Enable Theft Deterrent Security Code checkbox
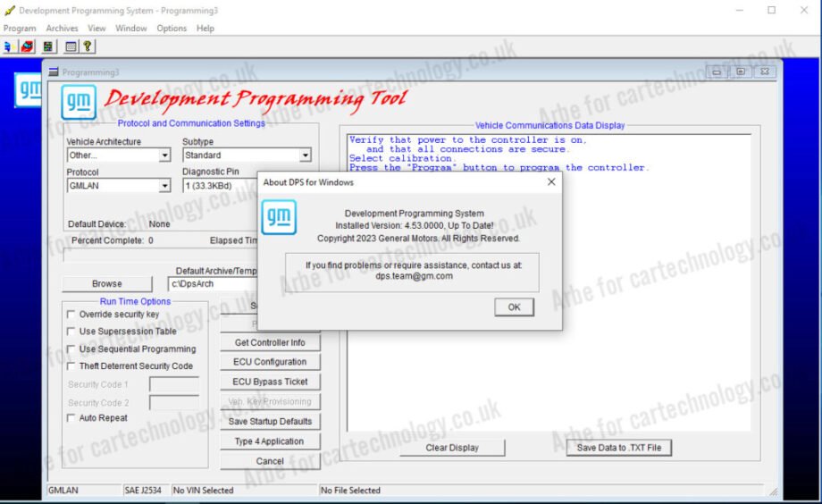Image resolution: width=822 pixels, height=504 pixels. point(71,366)
